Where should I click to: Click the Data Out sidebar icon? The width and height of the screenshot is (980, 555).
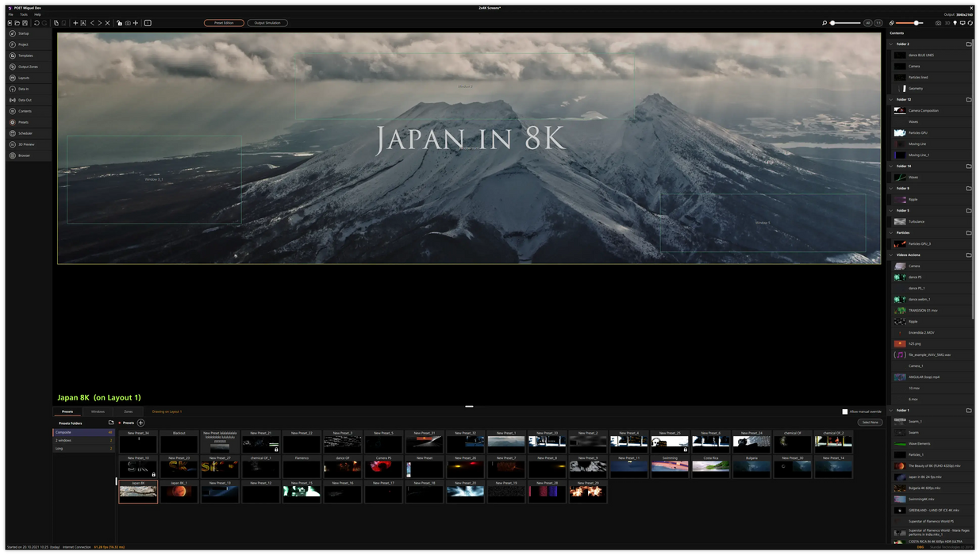(25, 100)
